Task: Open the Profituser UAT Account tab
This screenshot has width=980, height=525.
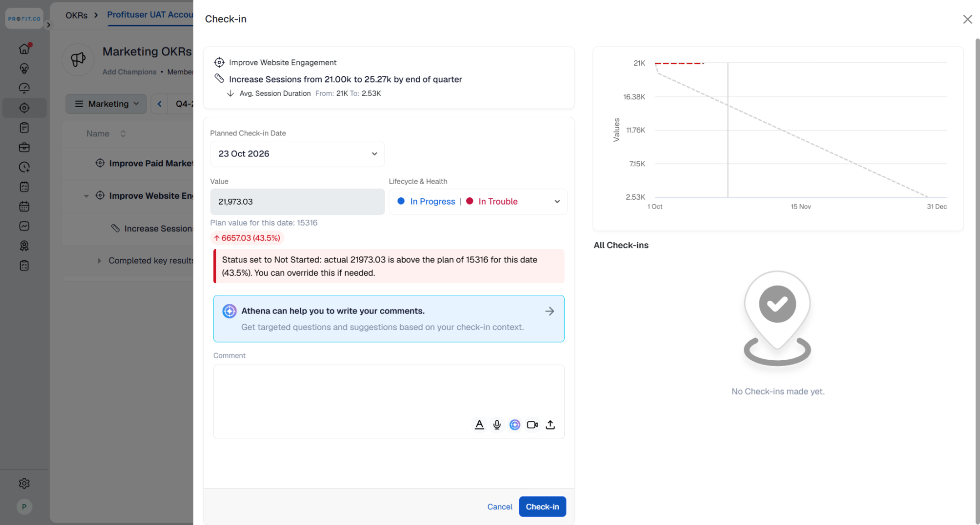Action: pyautogui.click(x=150, y=15)
